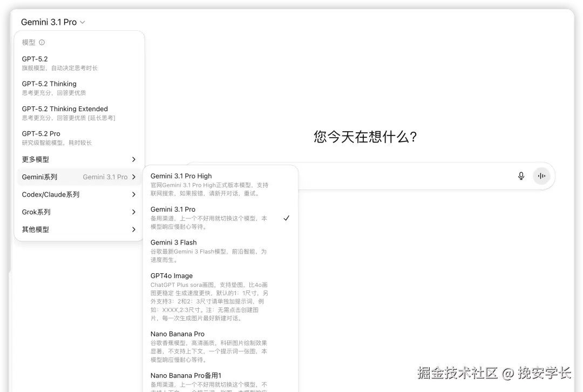Select the GPT-5.2 Thinking model
Viewport: 583px width, 392px height.
[x=79, y=88]
